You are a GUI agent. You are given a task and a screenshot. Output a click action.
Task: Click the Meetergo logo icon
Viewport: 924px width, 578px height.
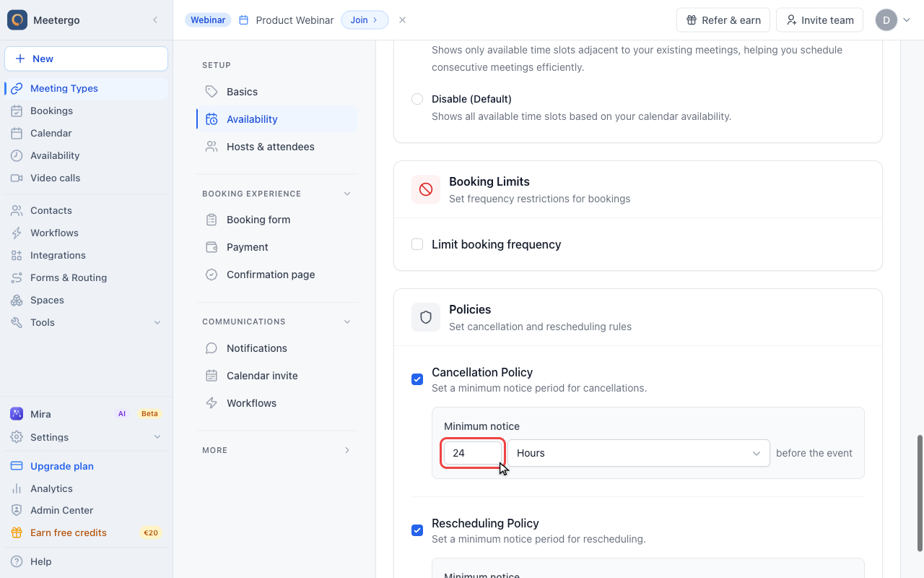17,20
